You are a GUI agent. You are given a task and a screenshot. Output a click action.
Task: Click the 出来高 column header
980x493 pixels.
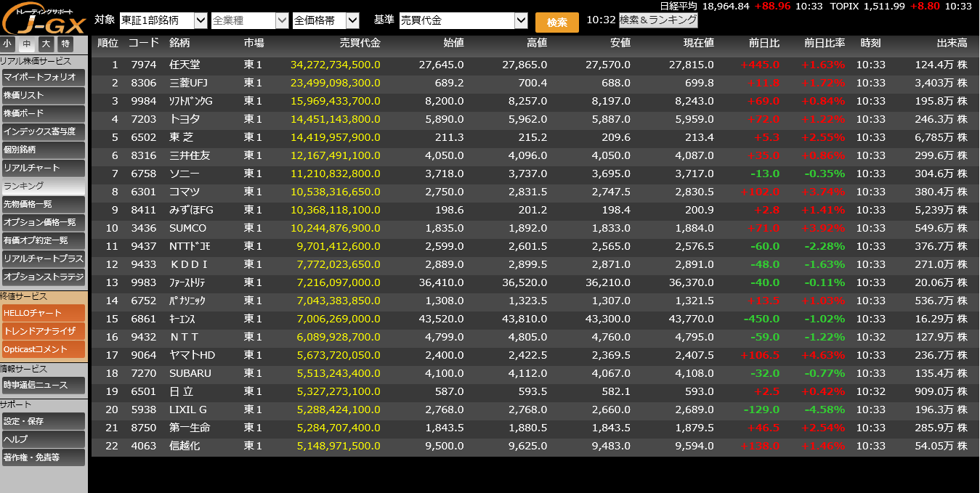(952, 44)
